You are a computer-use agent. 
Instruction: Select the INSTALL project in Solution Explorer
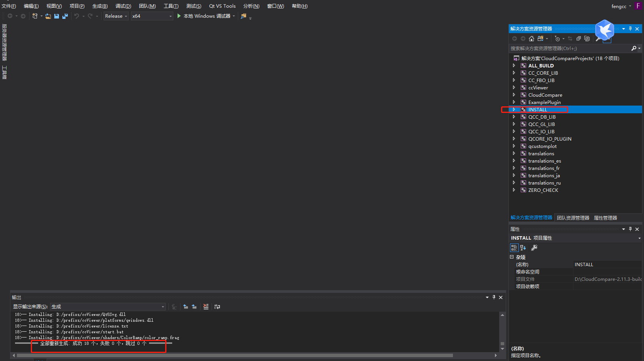537,109
